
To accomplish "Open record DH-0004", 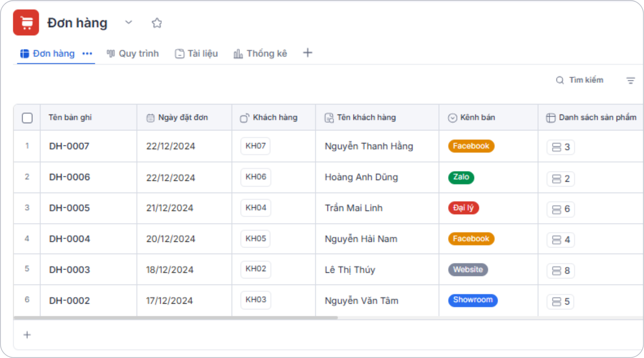I will [69, 239].
